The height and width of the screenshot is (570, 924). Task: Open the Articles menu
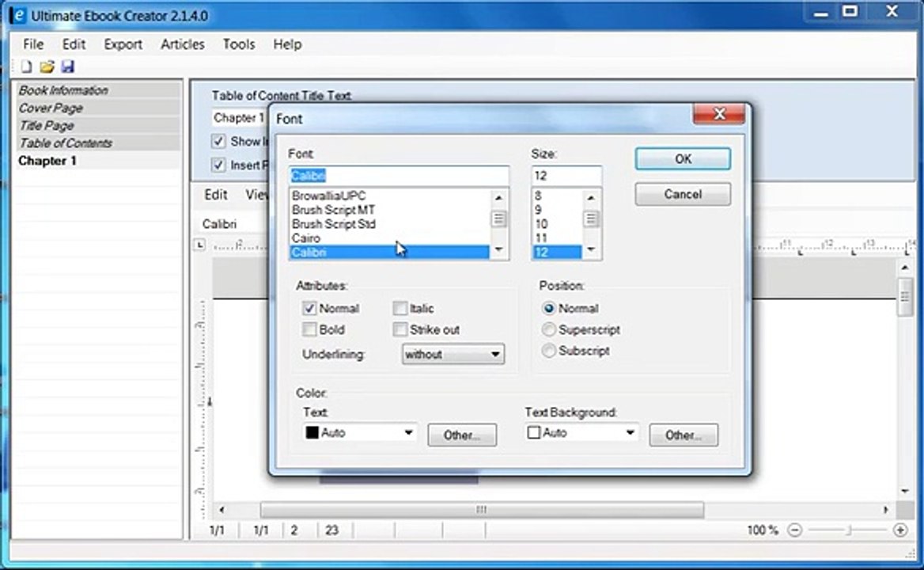pos(183,44)
